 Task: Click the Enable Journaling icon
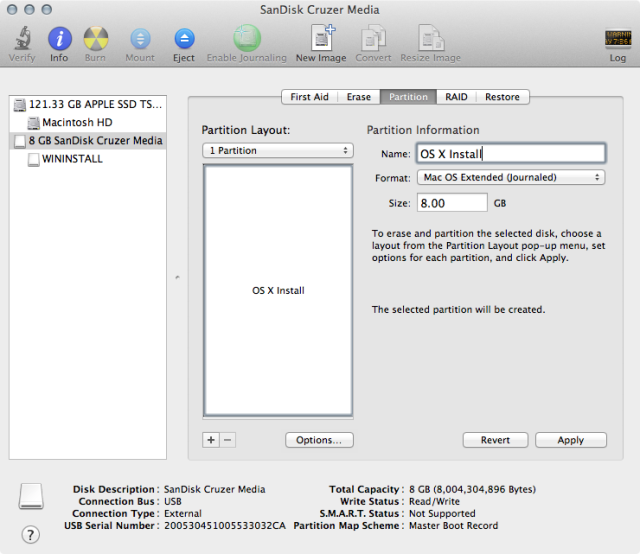pos(247,38)
